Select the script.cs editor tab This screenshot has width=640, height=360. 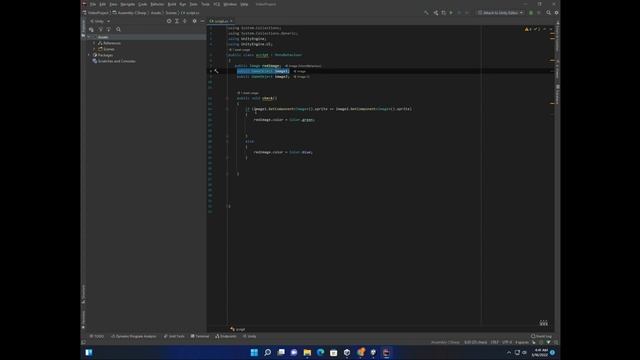coord(221,21)
